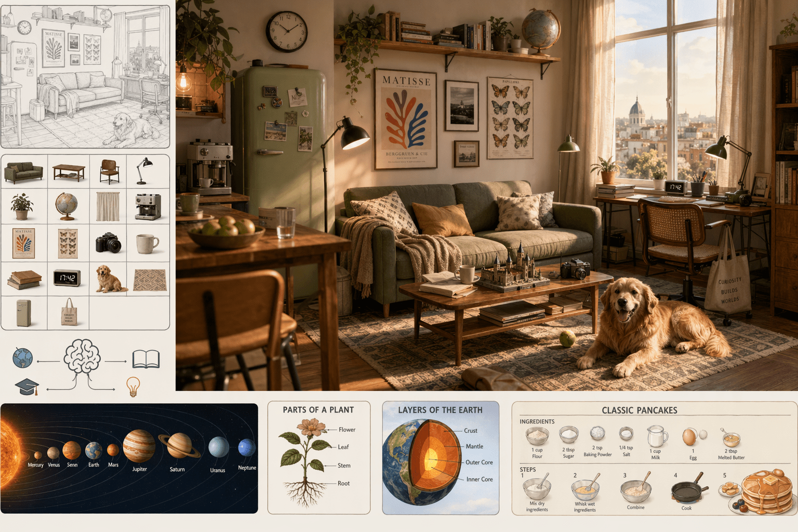Screen dimensions: 798x532
Task: Open the line-art sketch thumbnail of the room
Action: coord(85,77)
